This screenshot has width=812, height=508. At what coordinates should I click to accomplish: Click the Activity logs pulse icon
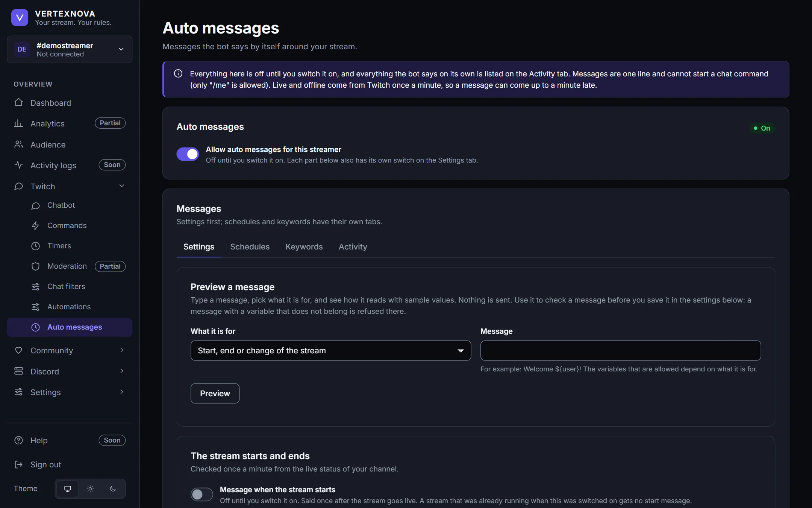click(x=18, y=165)
